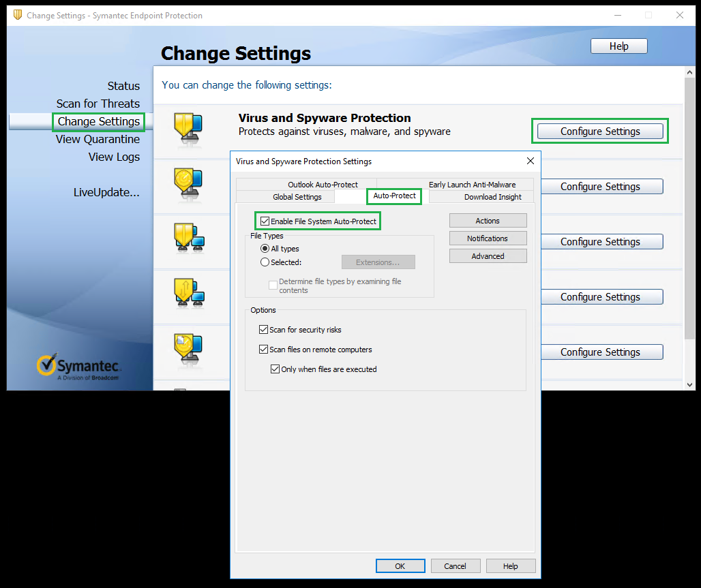Image resolution: width=701 pixels, height=588 pixels.
Task: Close the Virus and Spyware Protection Settings dialog
Action: (x=531, y=161)
